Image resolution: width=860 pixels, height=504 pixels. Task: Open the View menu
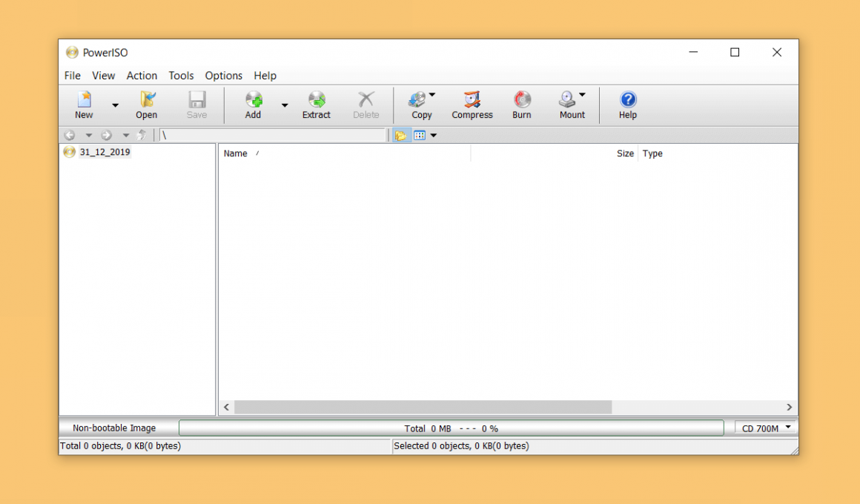tap(104, 76)
